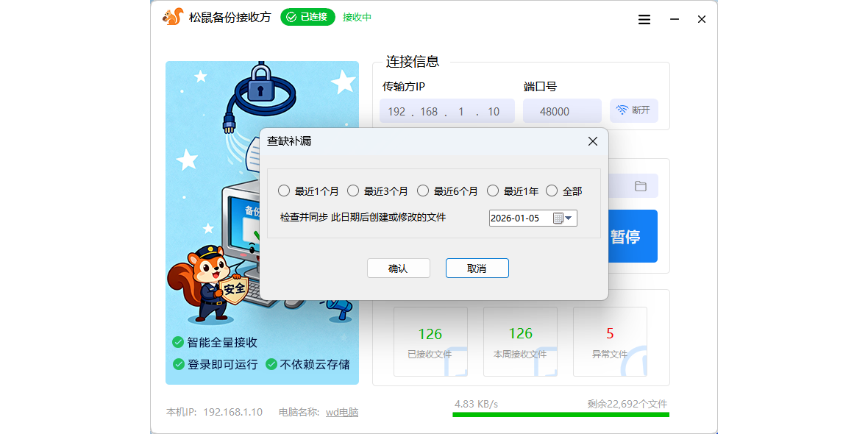The image size is (868, 434).
Task: Close the 查缺补漏 dialog
Action: click(x=592, y=141)
